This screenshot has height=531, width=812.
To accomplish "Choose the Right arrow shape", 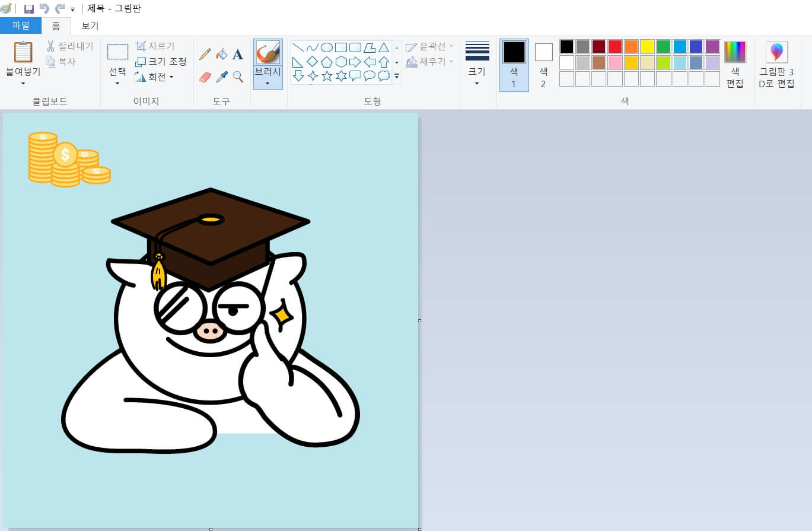I will point(355,62).
